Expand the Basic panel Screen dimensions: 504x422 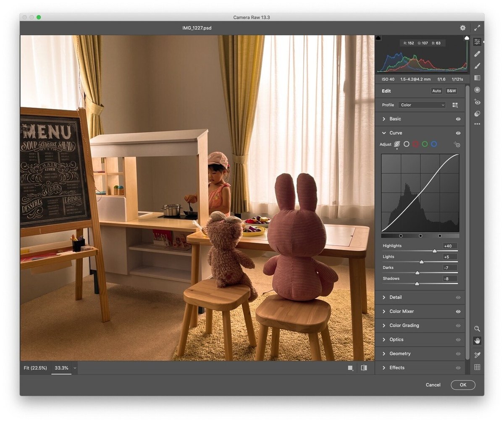click(383, 119)
